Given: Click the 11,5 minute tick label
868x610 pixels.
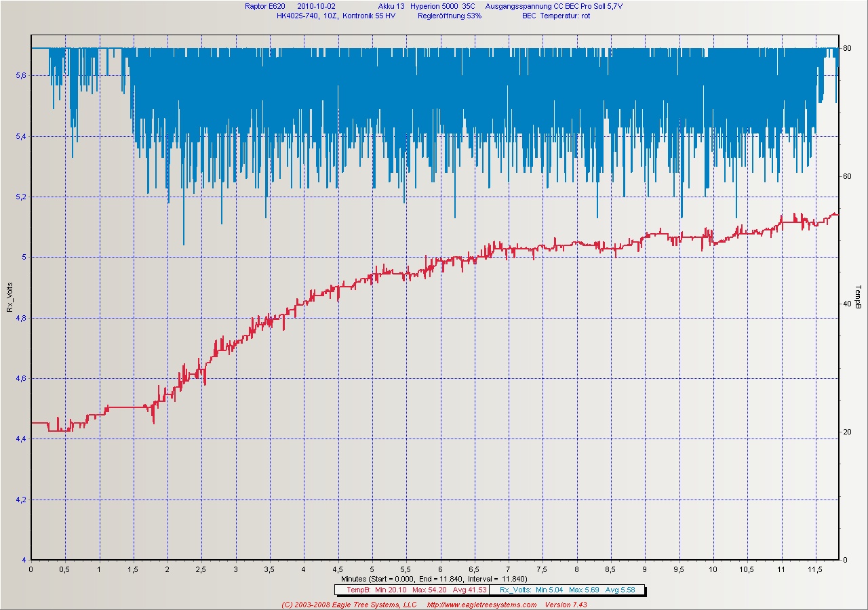Looking at the screenshot, I should pos(815,569).
